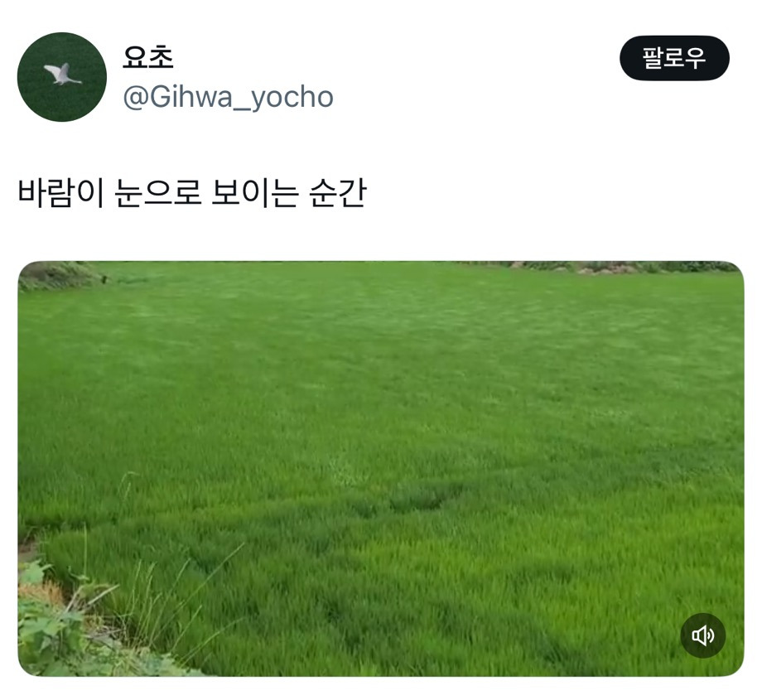This screenshot has width=762, height=700.
Task: Unmute the video using the speaker icon
Action: [702, 635]
